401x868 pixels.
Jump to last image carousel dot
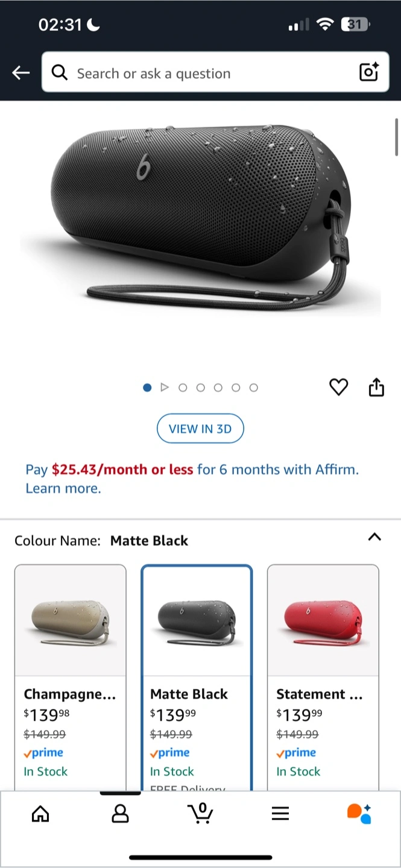pos(254,388)
